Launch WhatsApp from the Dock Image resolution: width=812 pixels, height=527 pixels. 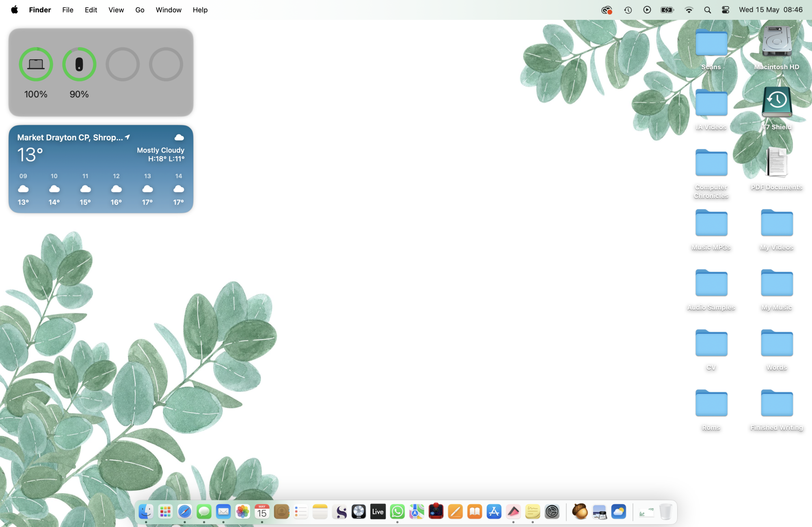click(397, 512)
